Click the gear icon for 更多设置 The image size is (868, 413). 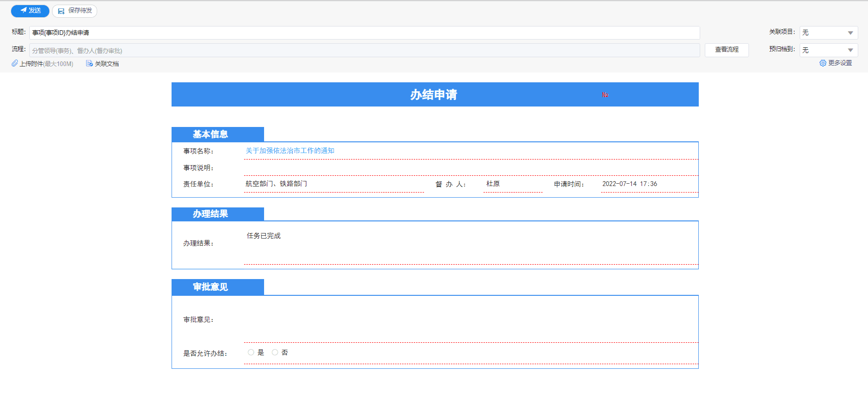(x=823, y=63)
